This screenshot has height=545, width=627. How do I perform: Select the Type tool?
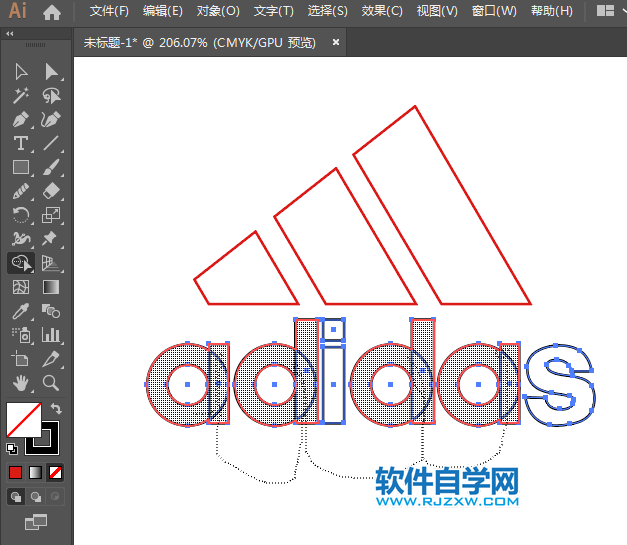[21, 143]
